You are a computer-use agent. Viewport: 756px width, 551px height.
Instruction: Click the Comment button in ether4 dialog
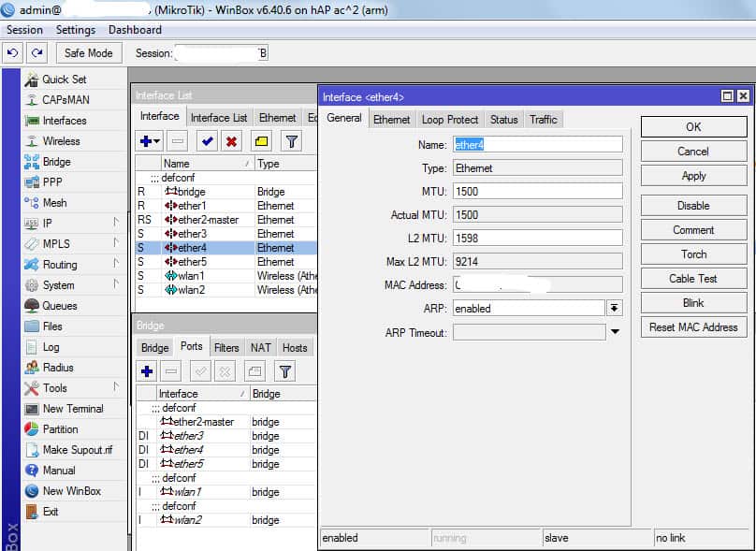click(694, 230)
